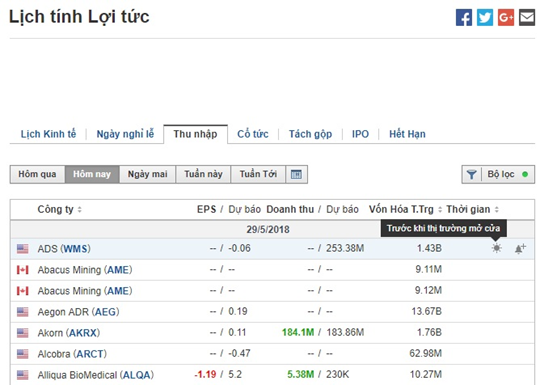This screenshot has height=385, width=540.
Task: Open the WMS ticker link
Action: [x=76, y=249]
